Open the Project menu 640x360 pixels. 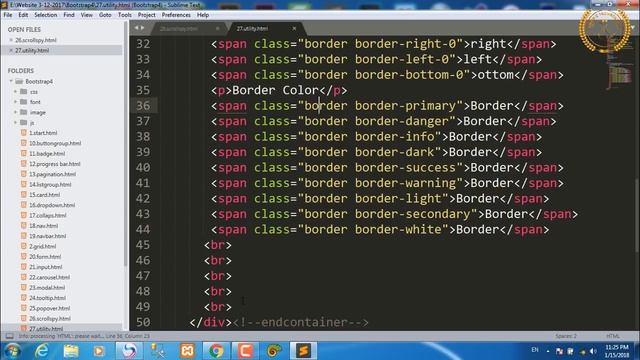point(147,15)
